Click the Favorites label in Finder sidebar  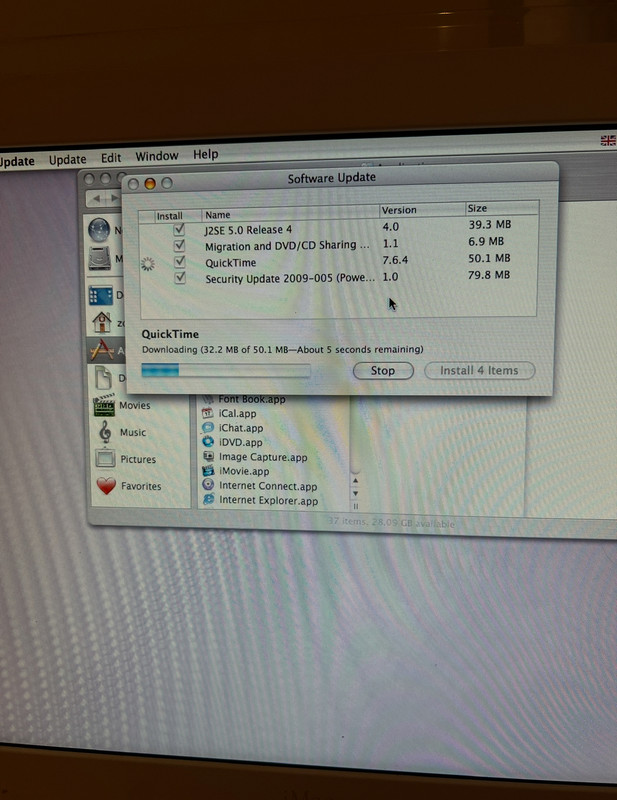click(x=141, y=486)
